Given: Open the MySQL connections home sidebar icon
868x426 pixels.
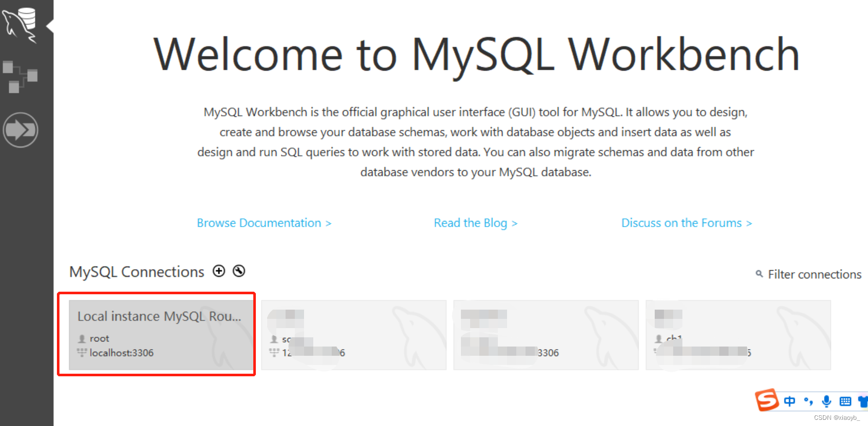Looking at the screenshot, I should point(20,25).
